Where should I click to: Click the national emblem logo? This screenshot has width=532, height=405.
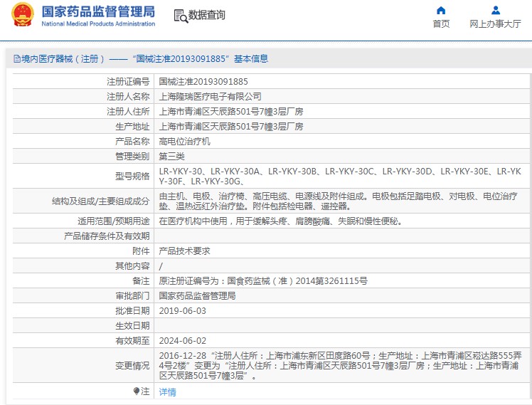pos(23,15)
